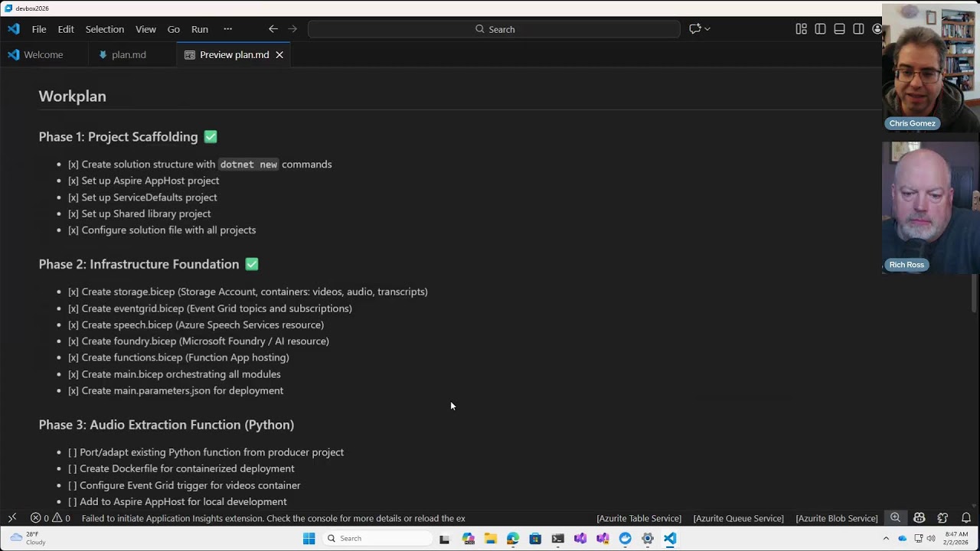Toggle the bottom panel
Screen dimensions: 980x551
click(x=839, y=29)
